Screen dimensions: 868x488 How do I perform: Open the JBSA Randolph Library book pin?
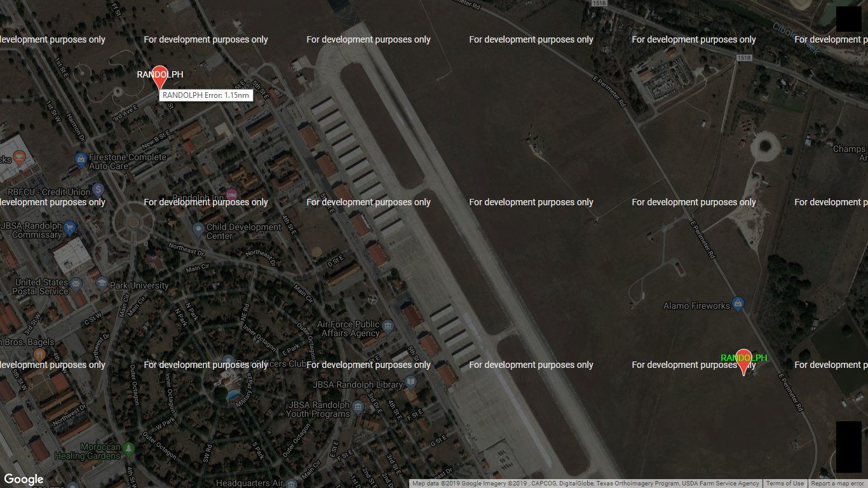411,382
